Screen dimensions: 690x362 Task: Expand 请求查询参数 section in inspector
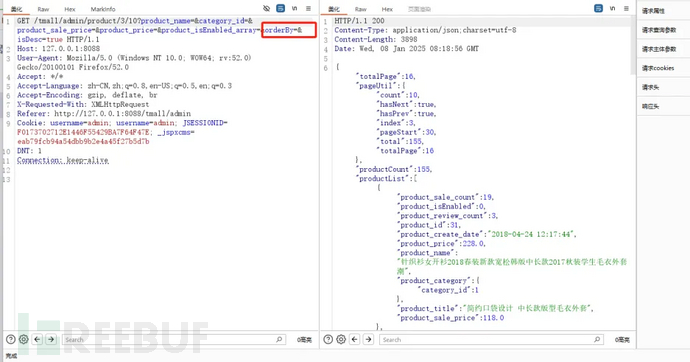659,30
